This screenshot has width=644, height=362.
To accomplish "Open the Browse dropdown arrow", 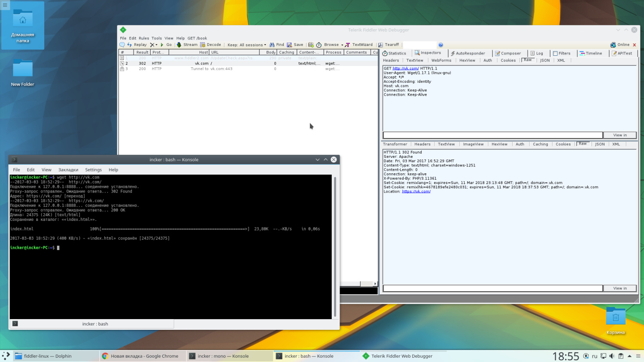I will 342,45.
